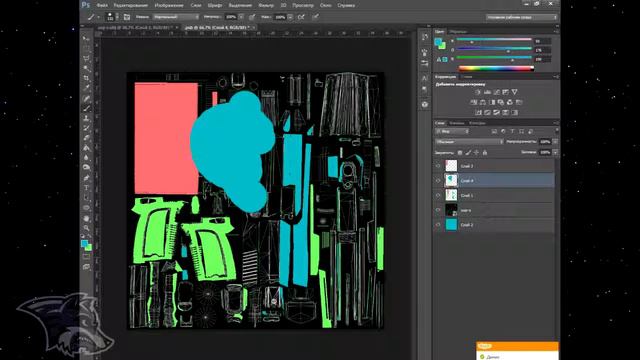Select the Eyedropper tool

pos(86,88)
